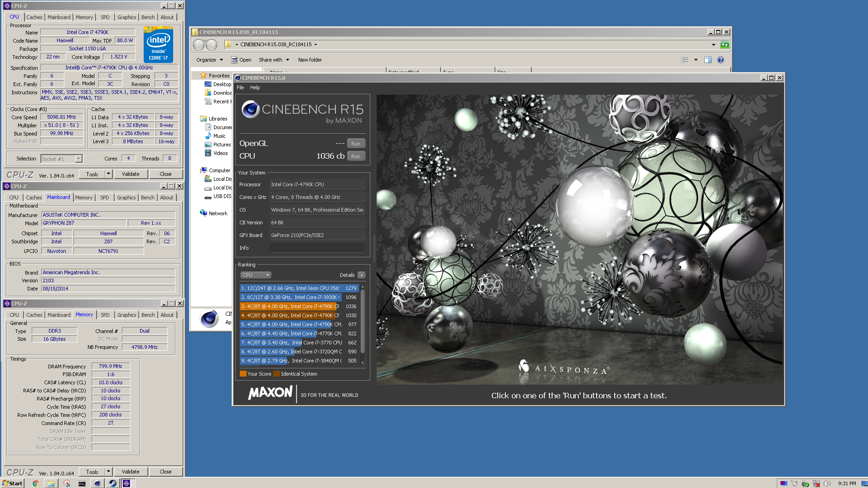868x488 pixels.
Task: Switch to Cinebench via taskbar icon
Action: [97, 483]
